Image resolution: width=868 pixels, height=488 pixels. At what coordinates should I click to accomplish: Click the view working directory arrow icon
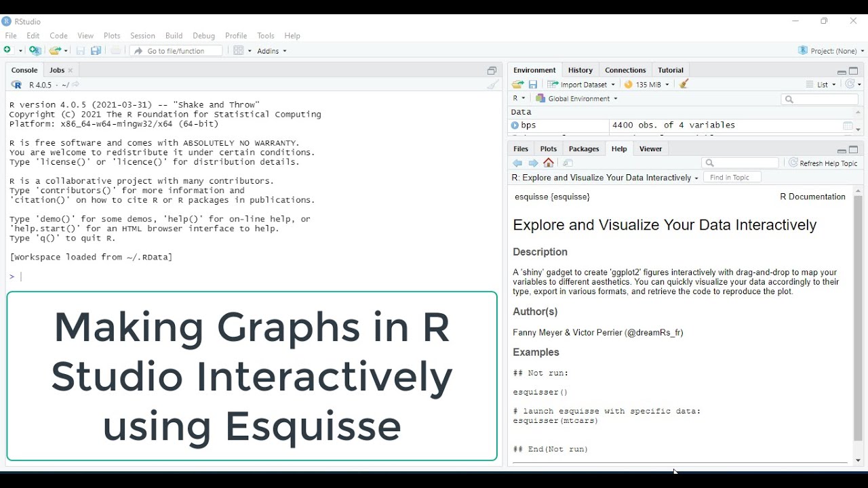tap(76, 85)
